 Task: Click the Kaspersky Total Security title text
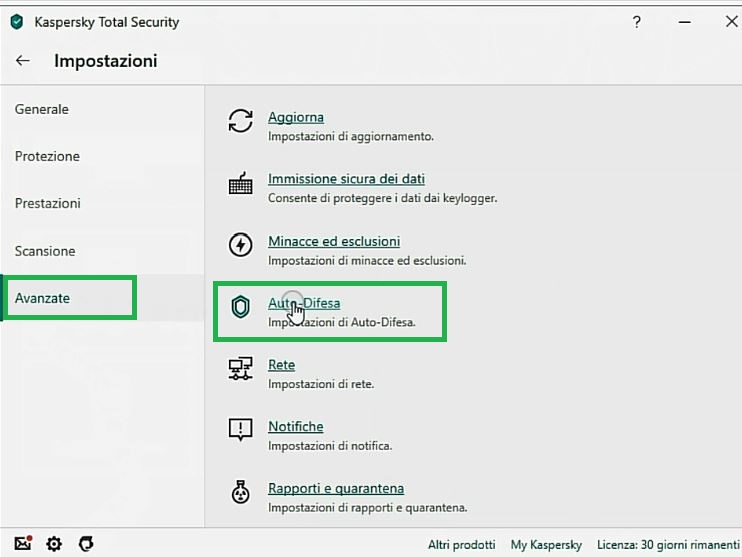tap(107, 22)
